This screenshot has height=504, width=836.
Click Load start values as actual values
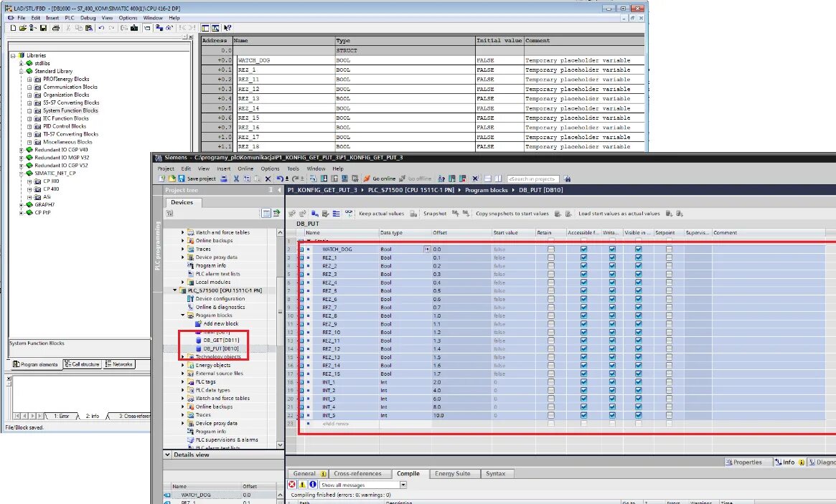coord(619,213)
